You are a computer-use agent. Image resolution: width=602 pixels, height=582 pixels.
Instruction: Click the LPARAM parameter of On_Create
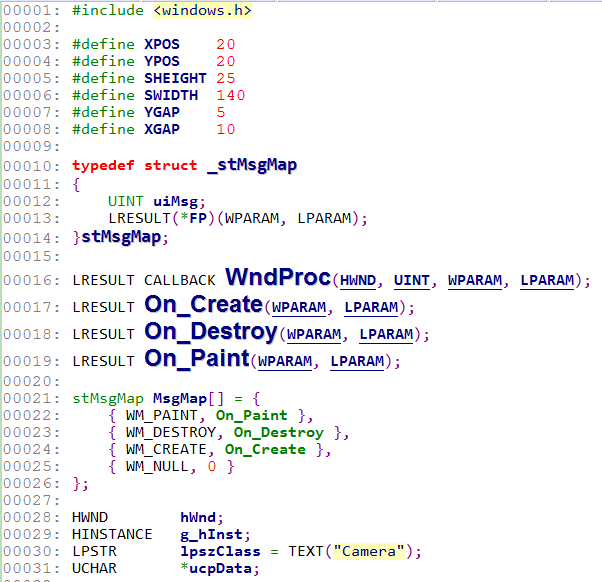click(371, 308)
